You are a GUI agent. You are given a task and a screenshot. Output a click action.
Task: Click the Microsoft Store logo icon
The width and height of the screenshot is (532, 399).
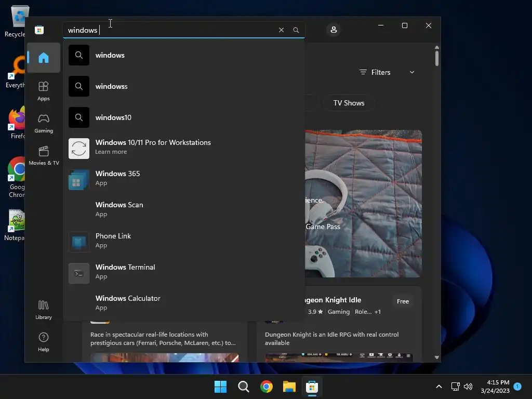(x=39, y=30)
